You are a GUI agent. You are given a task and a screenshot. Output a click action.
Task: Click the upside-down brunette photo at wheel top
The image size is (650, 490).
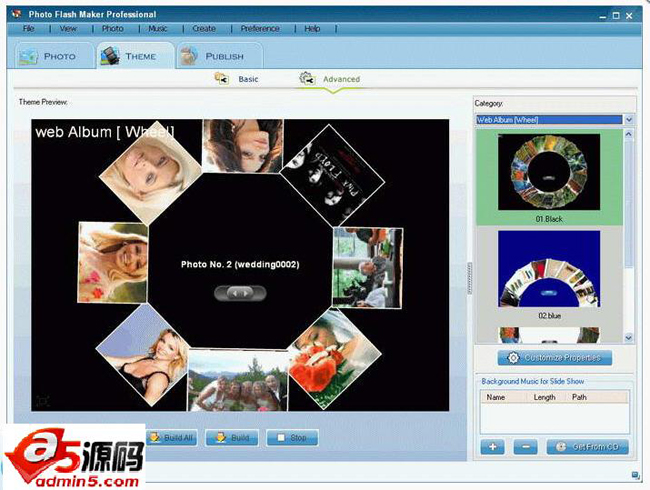pyautogui.click(x=243, y=146)
